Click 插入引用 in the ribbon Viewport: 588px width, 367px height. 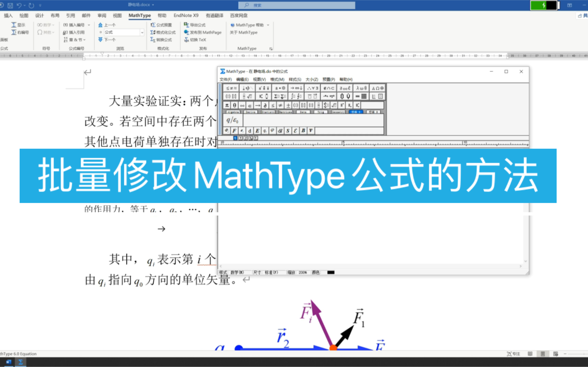tap(74, 32)
